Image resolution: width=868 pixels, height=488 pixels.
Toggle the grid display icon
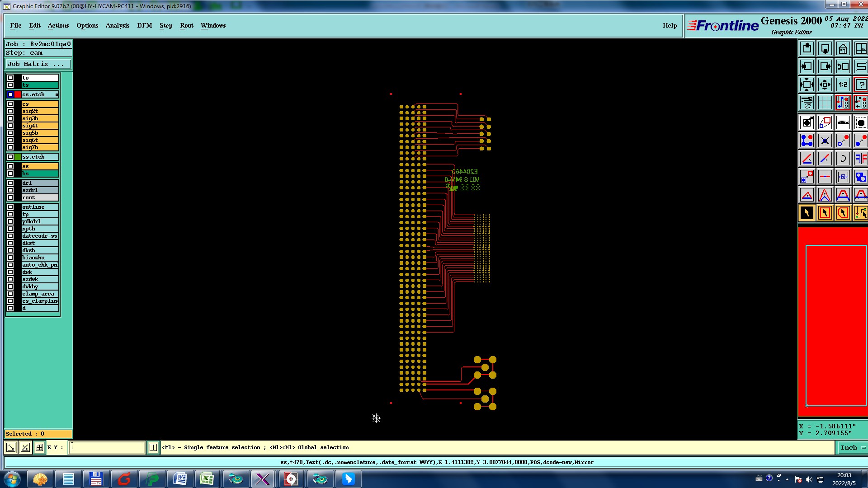pos(825,103)
